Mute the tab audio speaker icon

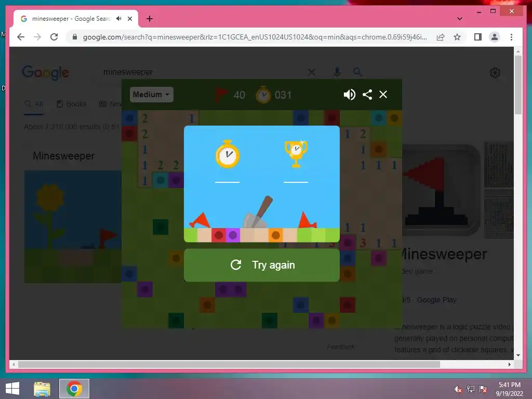119,19
